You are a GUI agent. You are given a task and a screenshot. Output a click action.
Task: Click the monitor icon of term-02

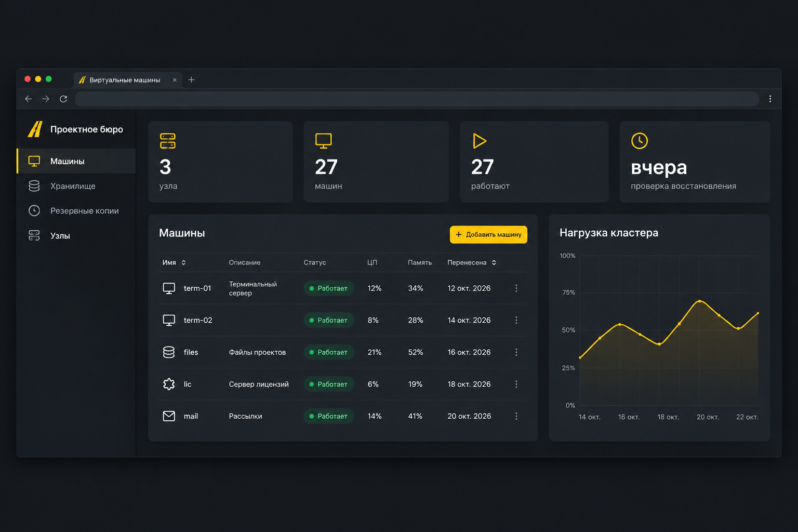click(x=169, y=320)
